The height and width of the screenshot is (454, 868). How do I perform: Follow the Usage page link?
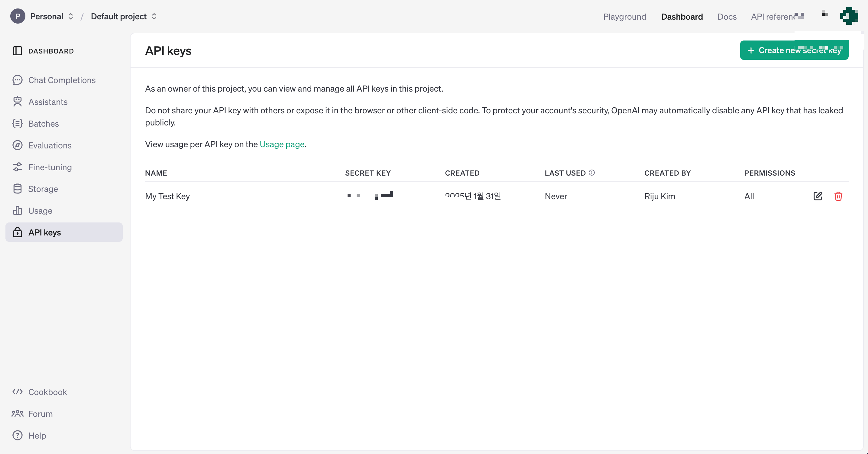(282, 144)
